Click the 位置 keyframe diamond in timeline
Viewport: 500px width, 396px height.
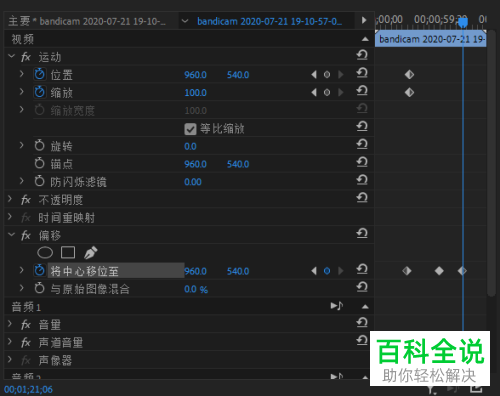tap(409, 74)
